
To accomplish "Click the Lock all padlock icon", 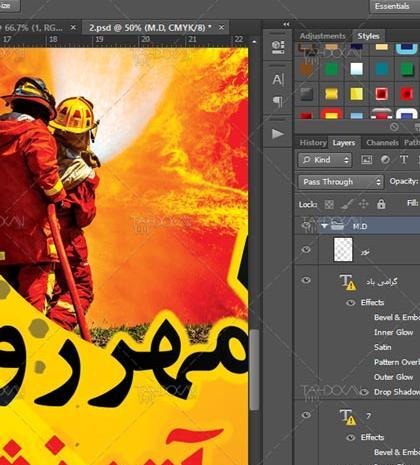I will (381, 204).
